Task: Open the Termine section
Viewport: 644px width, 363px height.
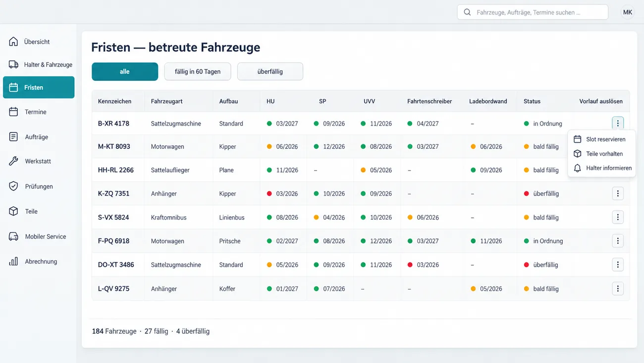Action: pos(39,112)
